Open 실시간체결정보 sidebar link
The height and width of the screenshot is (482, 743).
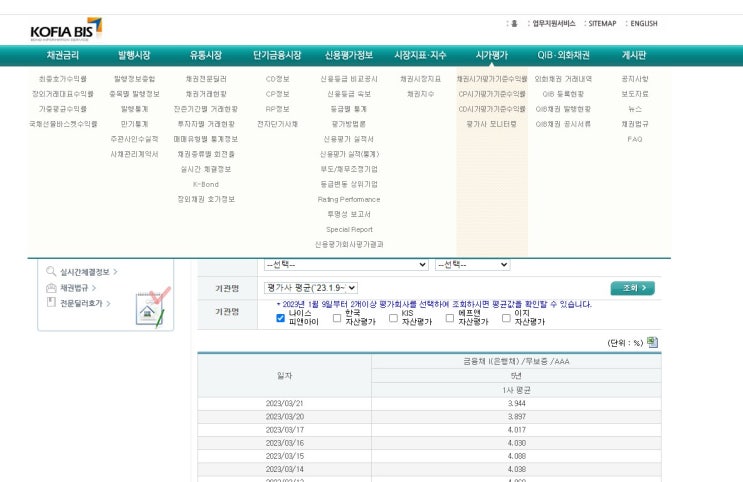coord(84,272)
